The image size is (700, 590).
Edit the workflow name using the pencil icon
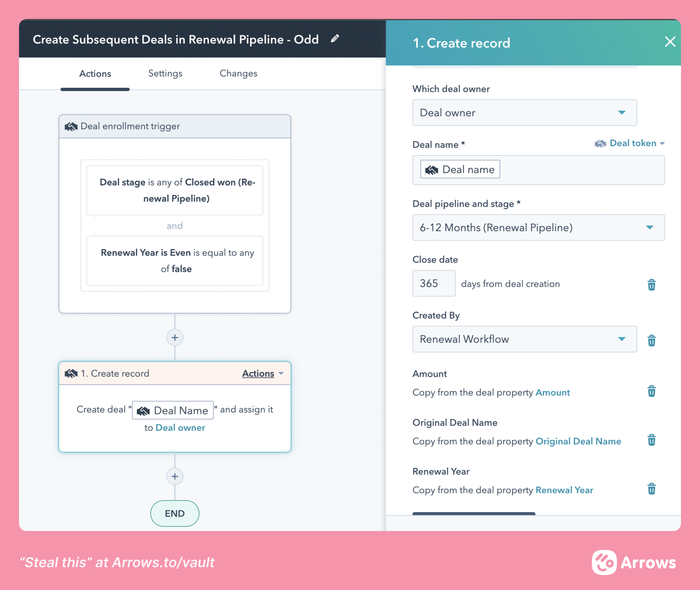[x=335, y=38]
